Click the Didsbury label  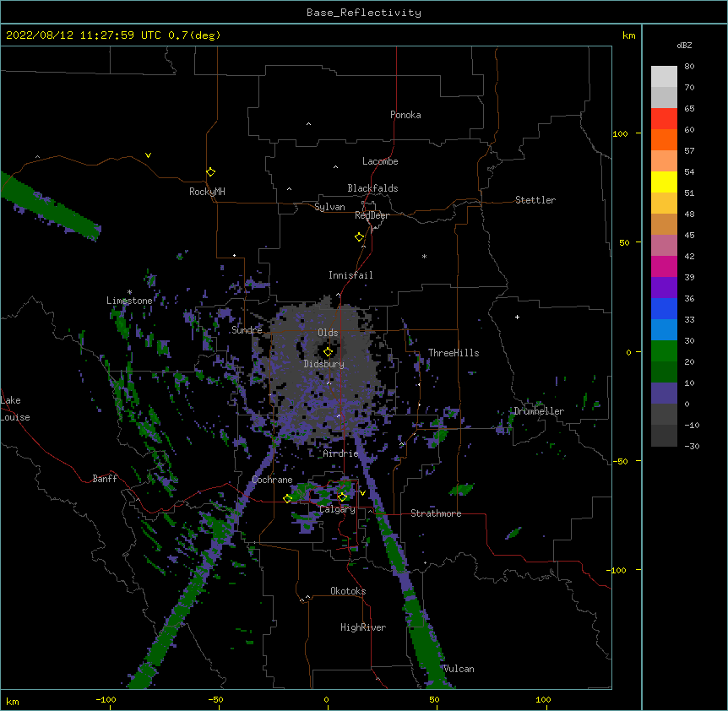point(324,364)
